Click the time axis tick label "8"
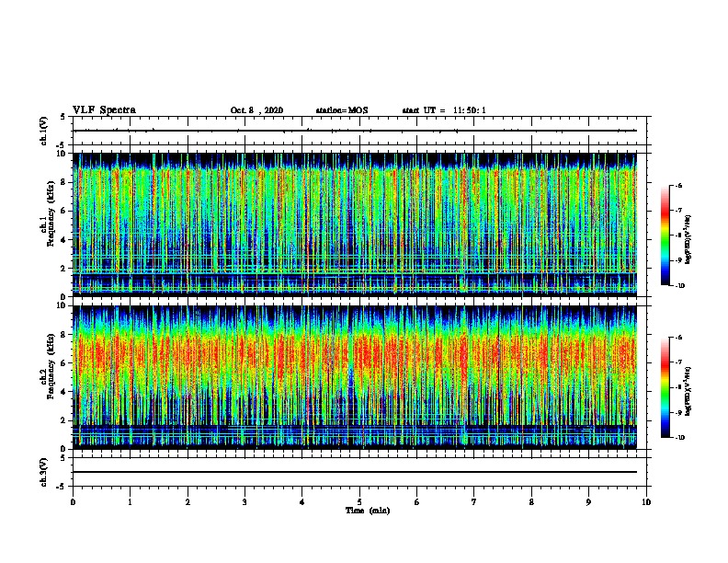728x563 pixels. click(531, 502)
